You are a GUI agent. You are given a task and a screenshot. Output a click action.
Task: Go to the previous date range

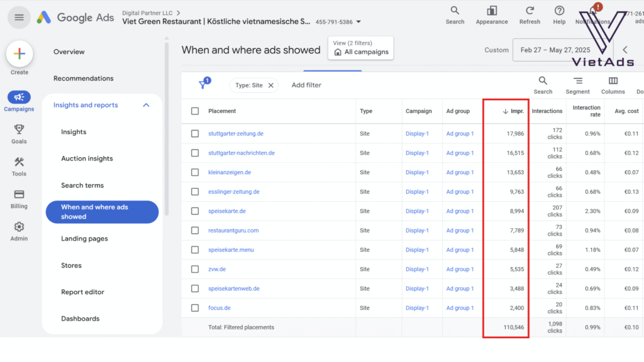[x=625, y=50]
